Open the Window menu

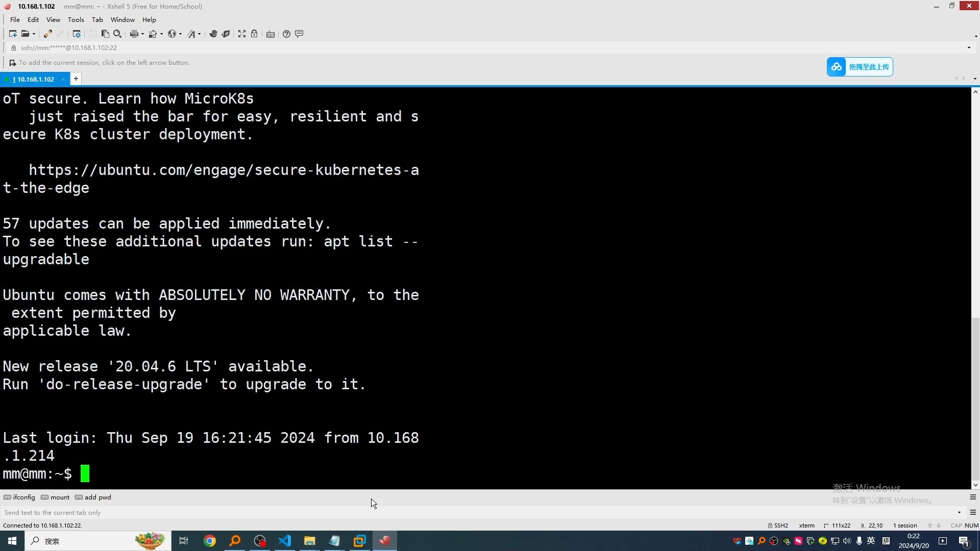pos(123,19)
